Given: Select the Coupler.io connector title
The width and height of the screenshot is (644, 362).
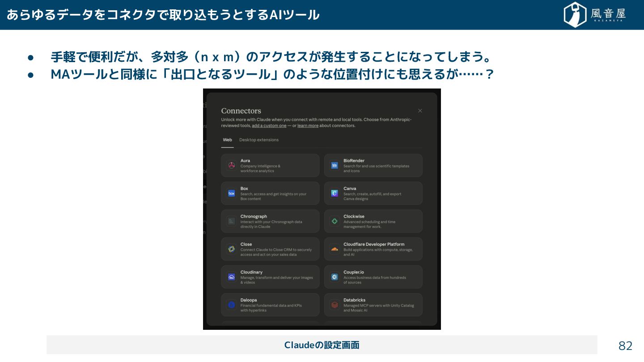Looking at the screenshot, I should 354,272.
